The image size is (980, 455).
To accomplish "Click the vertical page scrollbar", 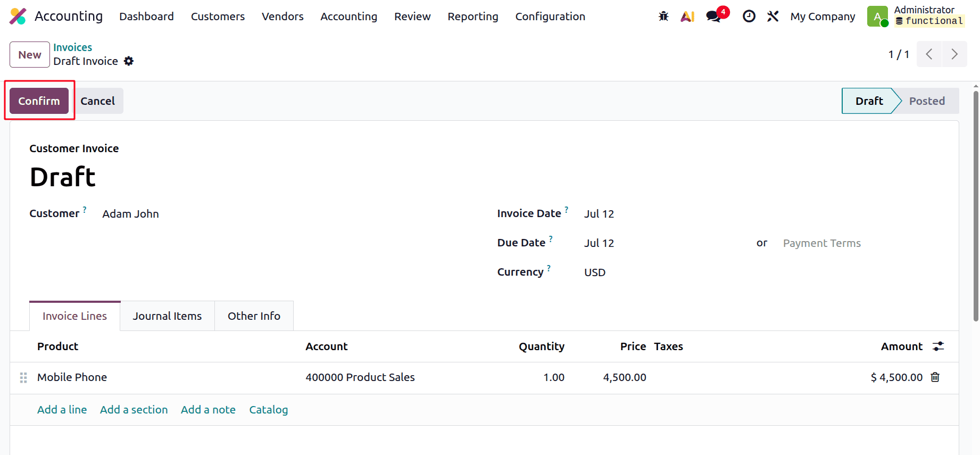I will (x=976, y=206).
